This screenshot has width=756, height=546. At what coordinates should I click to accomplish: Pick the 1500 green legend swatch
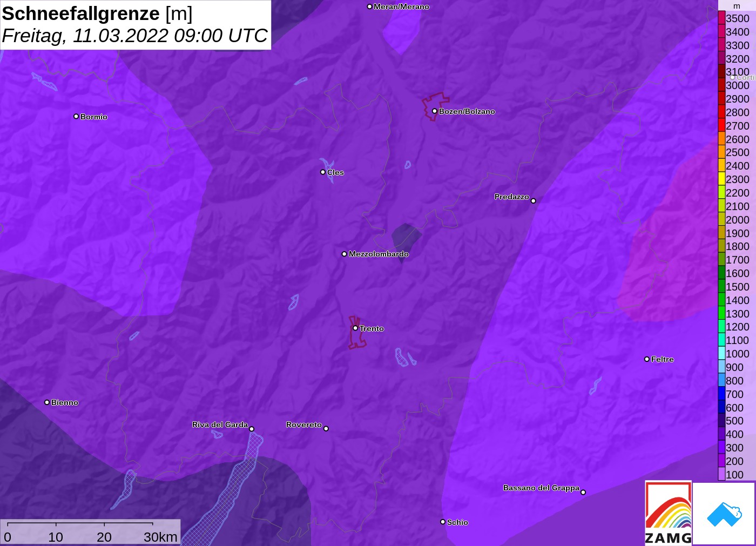pos(721,286)
